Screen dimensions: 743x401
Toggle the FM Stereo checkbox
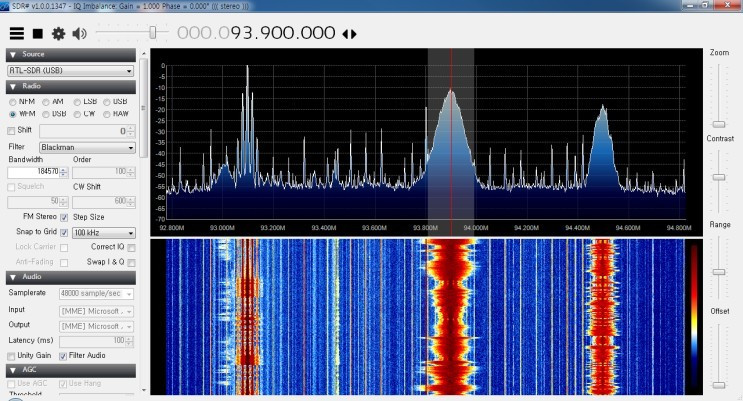(x=64, y=218)
